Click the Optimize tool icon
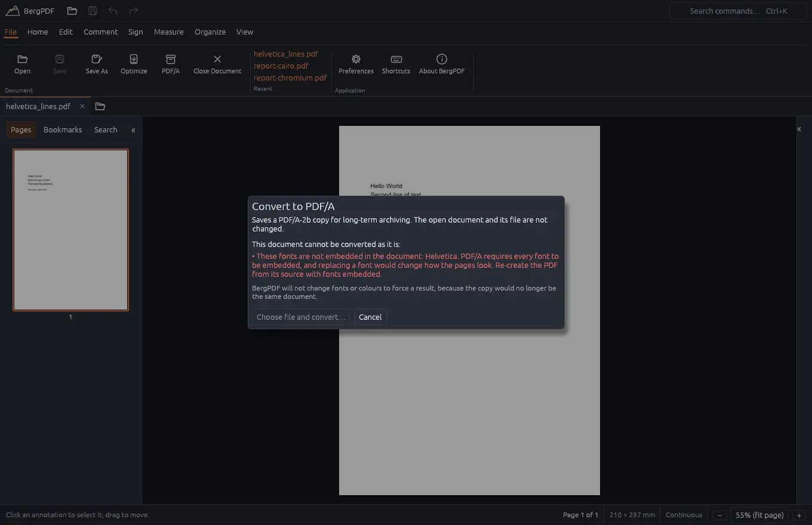 tap(134, 59)
